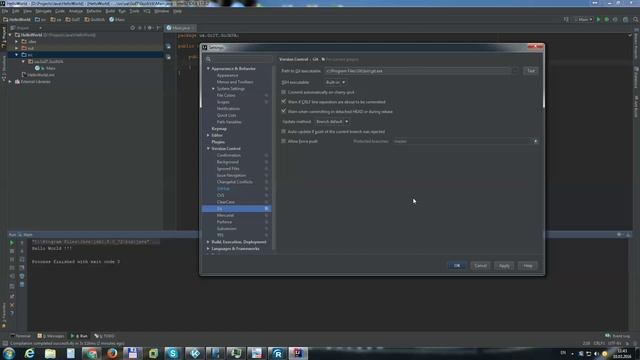The width and height of the screenshot is (640, 360).
Task: Open the Messages tool window tab
Action: point(51,336)
